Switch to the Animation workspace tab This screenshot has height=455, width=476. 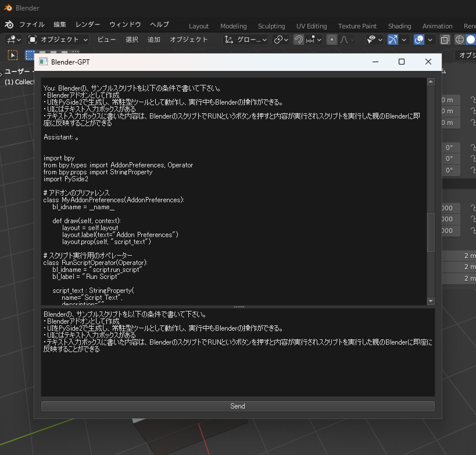tap(437, 26)
